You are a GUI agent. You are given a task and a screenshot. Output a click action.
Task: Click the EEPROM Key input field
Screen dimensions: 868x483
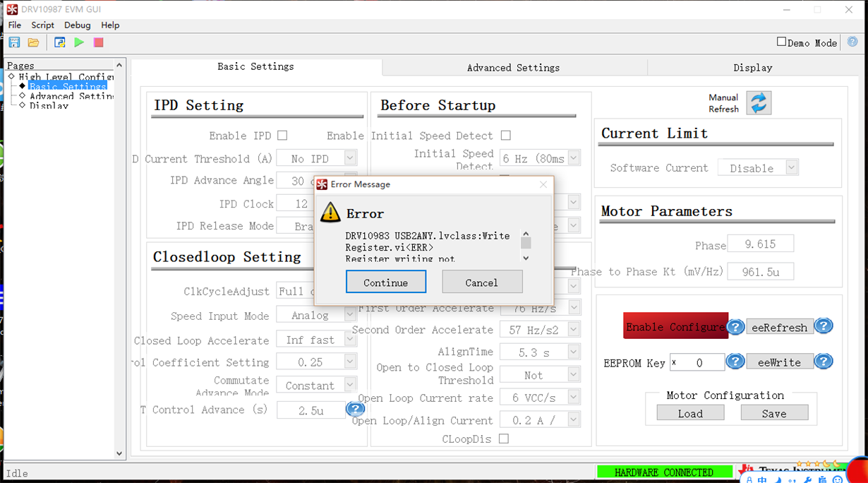(x=697, y=362)
